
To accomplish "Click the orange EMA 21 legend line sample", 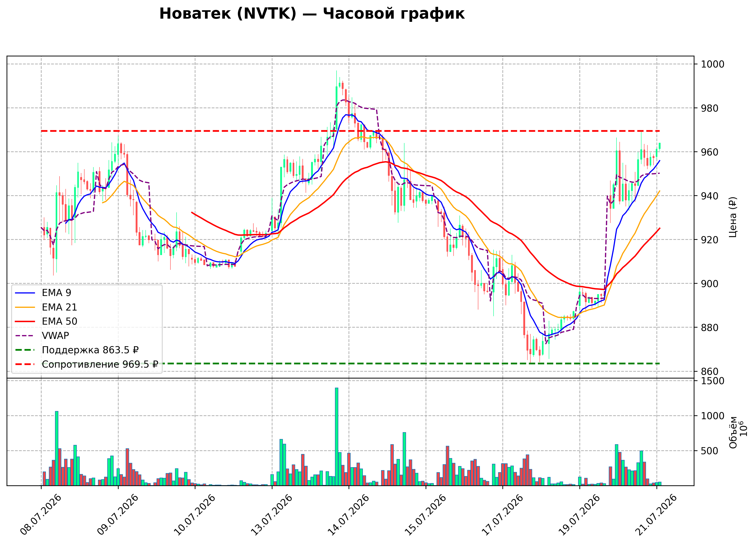I will [25, 307].
